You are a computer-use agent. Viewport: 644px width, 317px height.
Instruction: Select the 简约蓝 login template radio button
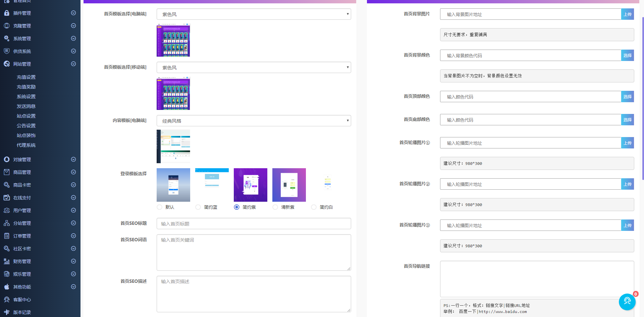click(x=198, y=207)
